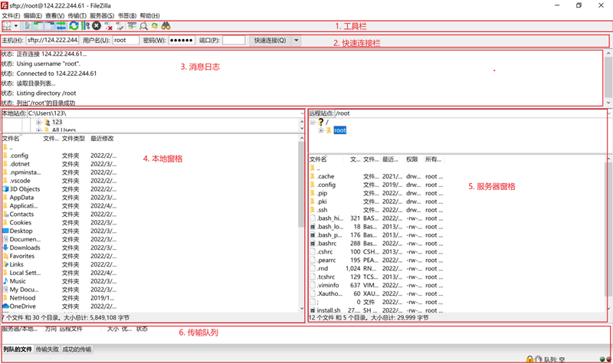Image resolution: width=613 pixels, height=364 pixels.
Task: Toggle local directory tree icon
Action: 38,26
